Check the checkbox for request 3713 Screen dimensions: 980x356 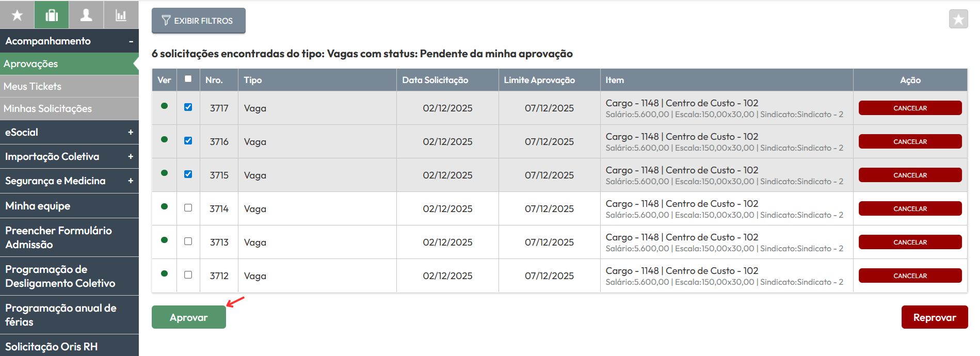(188, 241)
